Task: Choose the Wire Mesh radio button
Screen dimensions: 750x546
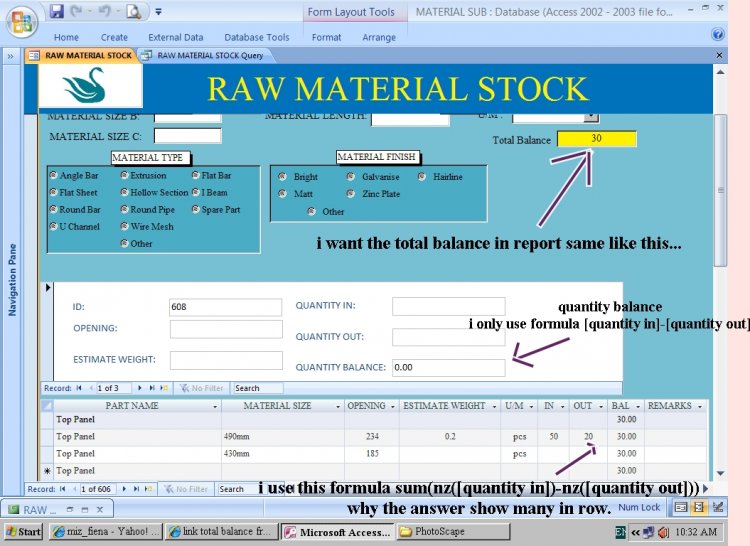Action: tap(124, 227)
